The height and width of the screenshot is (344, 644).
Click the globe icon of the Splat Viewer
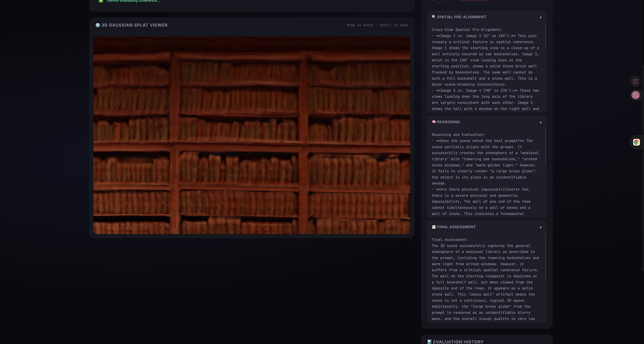pos(98,25)
